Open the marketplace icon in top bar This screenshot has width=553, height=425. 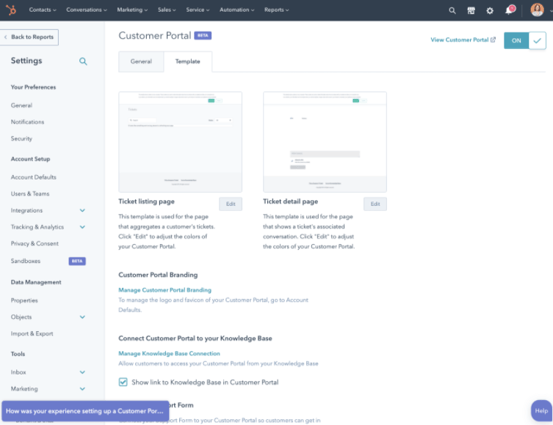coord(471,11)
